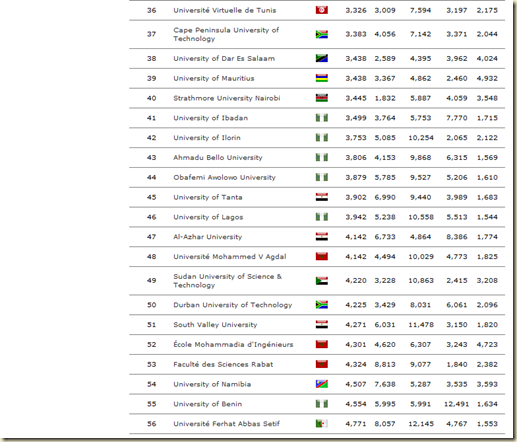Select value 10,863 in Sudan University row

click(421, 281)
